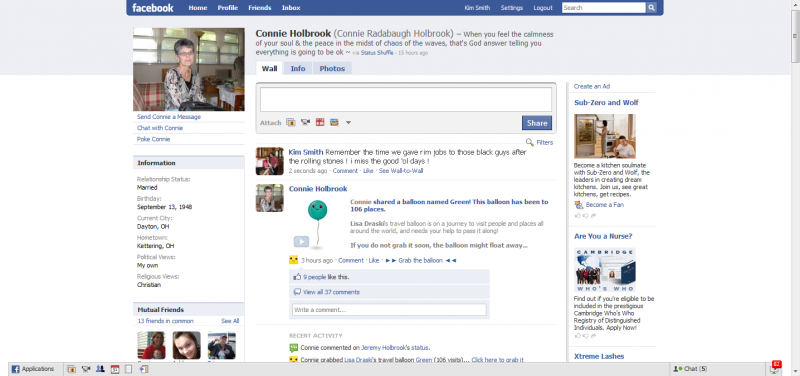This screenshot has height=376, width=800.
Task: Thumbs up the Sub-Zero and Wolf ad
Action: (578, 216)
